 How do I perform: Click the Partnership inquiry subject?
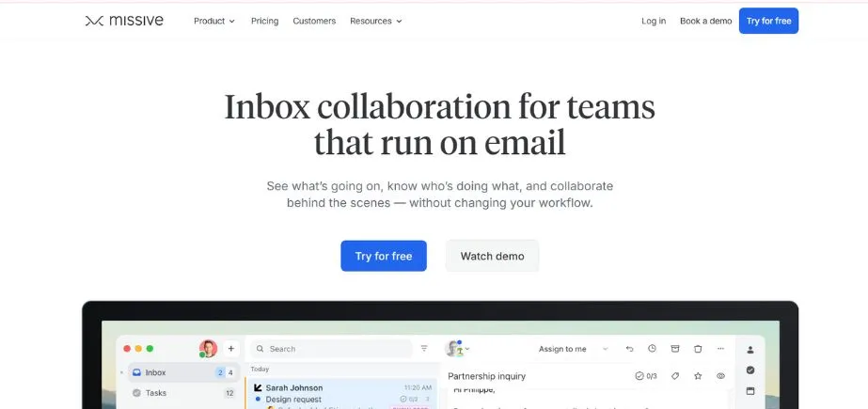pyautogui.click(x=486, y=376)
